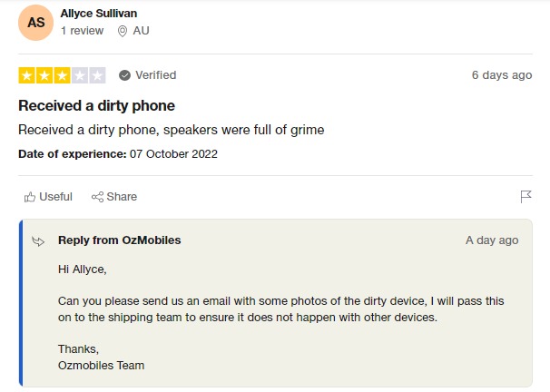This screenshot has height=392, width=550.
Task: Open Allyce Sullivan's reviewer profile
Action: (99, 14)
